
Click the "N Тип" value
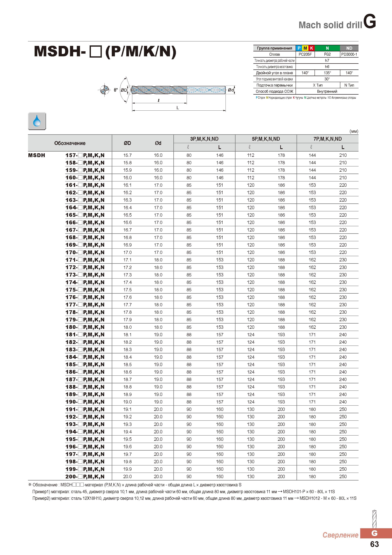[x=349, y=85]
